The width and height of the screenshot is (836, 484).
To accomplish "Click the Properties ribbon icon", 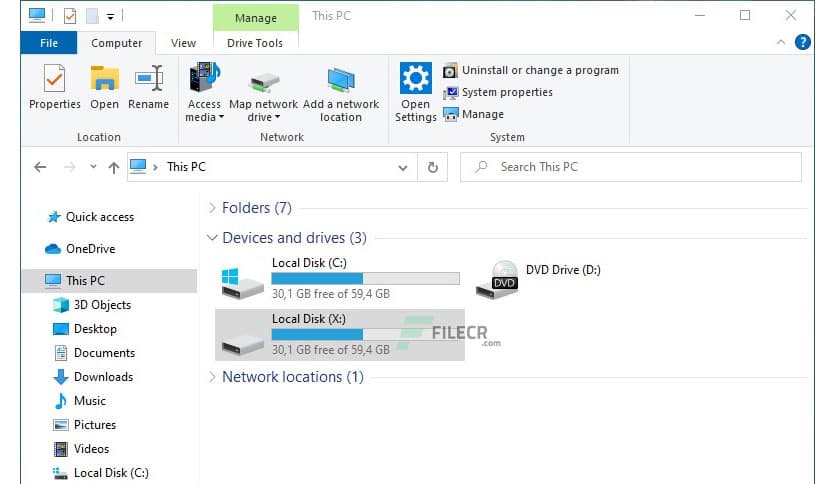I will (x=54, y=79).
